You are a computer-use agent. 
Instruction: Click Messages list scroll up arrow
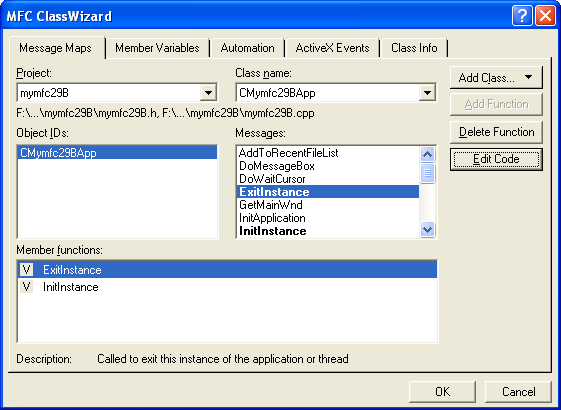click(x=428, y=155)
